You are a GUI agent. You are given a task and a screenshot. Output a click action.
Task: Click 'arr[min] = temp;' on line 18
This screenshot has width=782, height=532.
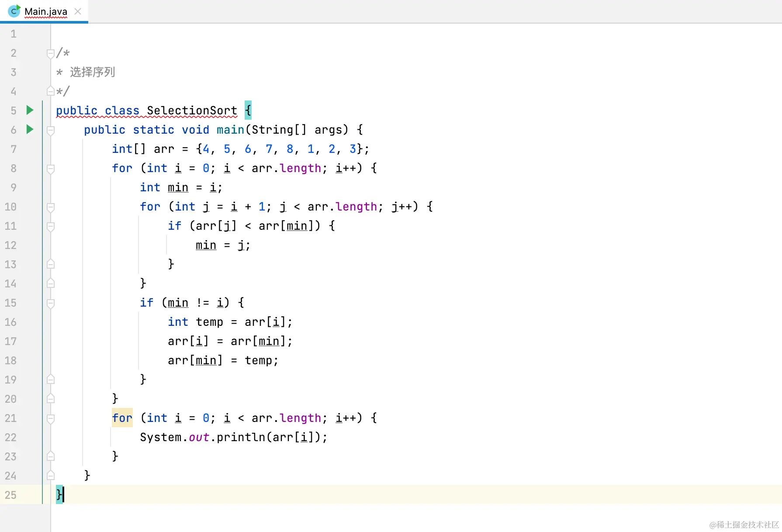tap(223, 360)
